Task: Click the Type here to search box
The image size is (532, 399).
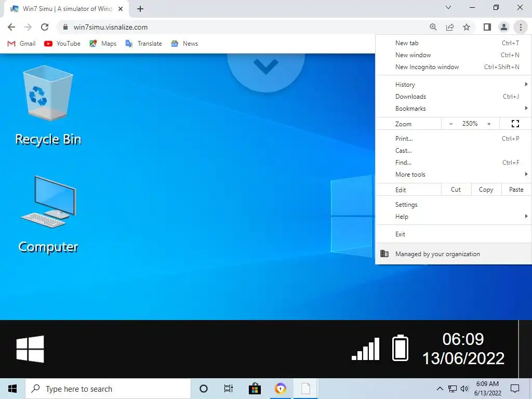Action: pos(108,389)
